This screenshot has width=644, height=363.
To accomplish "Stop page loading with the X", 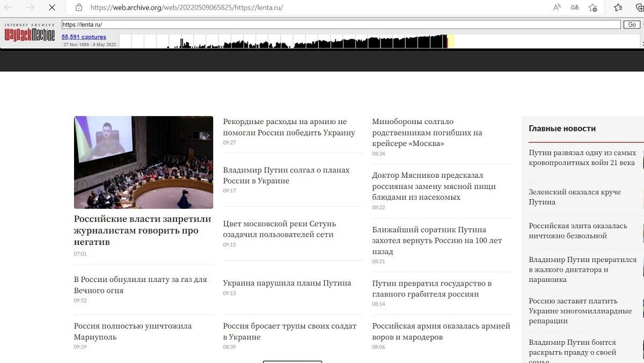I will [52, 8].
